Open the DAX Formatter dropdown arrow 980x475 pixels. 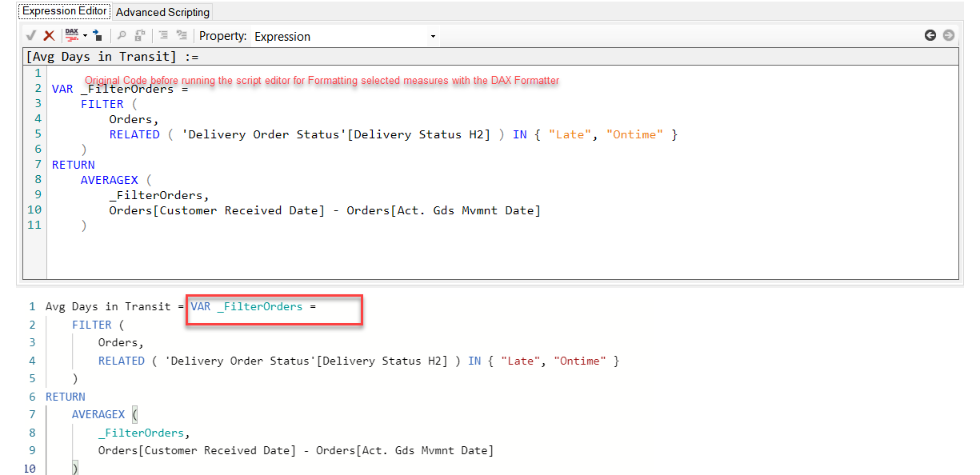click(x=85, y=35)
